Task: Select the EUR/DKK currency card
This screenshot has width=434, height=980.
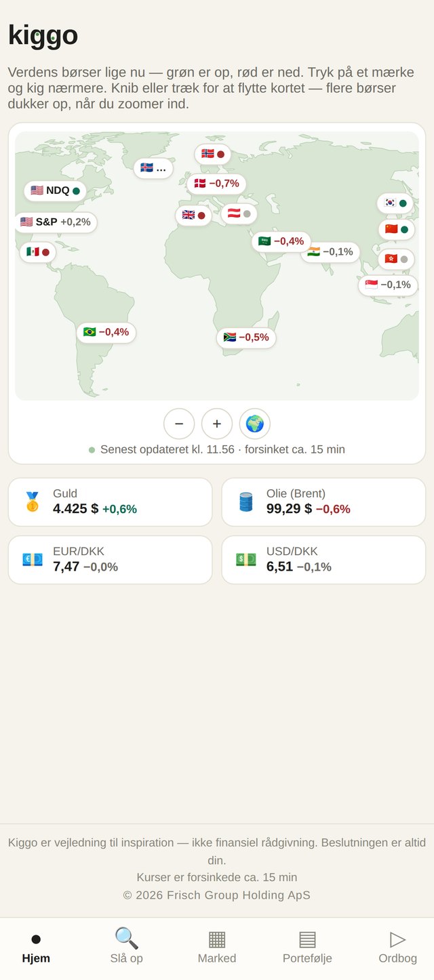Action: pos(111,560)
